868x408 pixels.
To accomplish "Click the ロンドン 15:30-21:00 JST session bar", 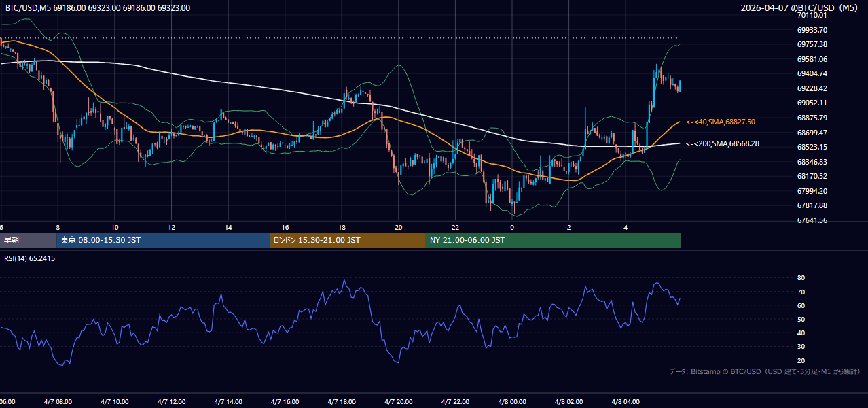I will (348, 240).
